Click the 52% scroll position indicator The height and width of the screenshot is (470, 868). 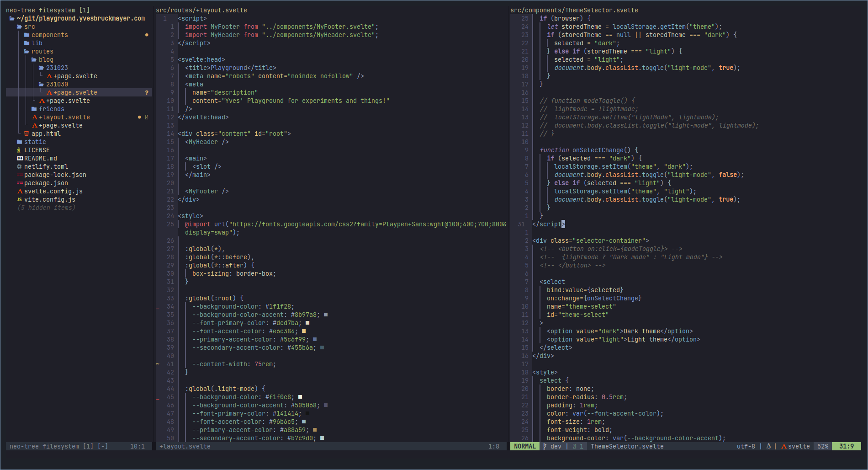pos(823,447)
